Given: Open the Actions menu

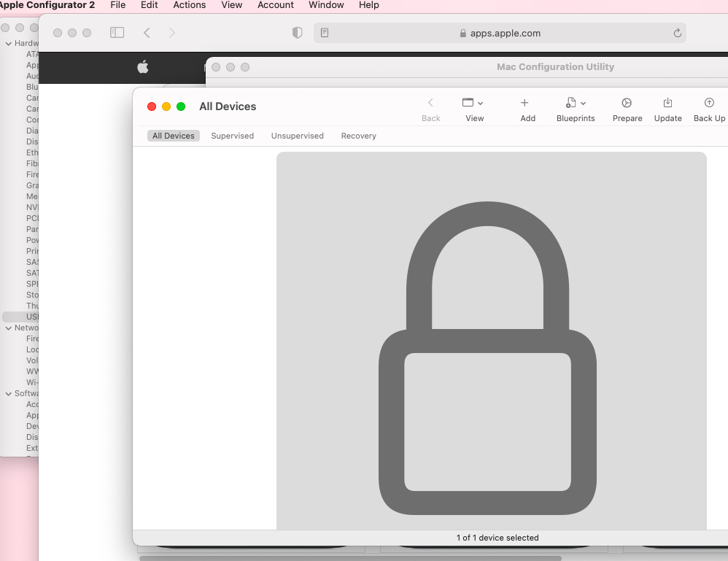Looking at the screenshot, I should (190, 5).
